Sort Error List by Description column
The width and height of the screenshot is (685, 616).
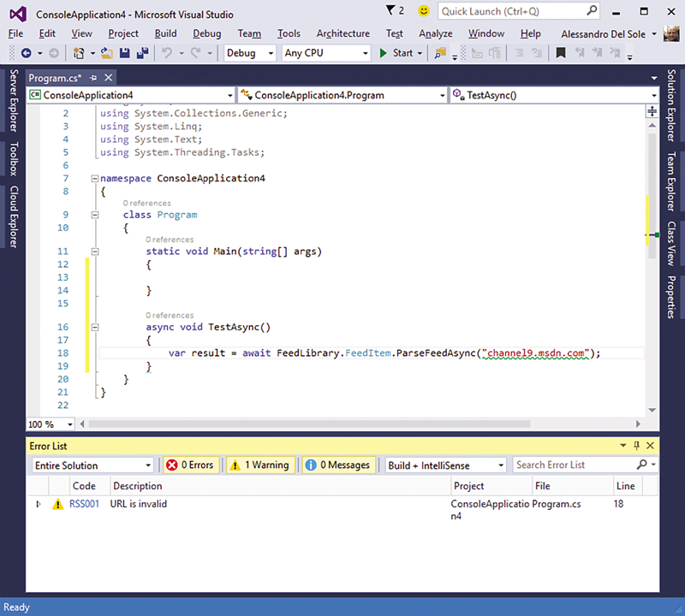click(282, 486)
